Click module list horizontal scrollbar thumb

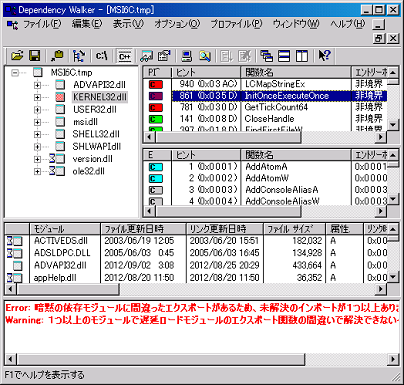click(68, 289)
